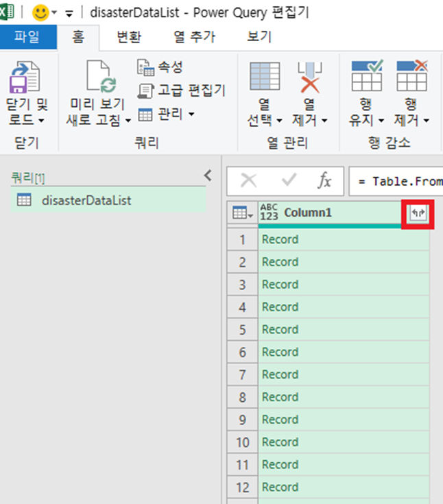Click into the formula bar field

pyautogui.click(x=396, y=181)
